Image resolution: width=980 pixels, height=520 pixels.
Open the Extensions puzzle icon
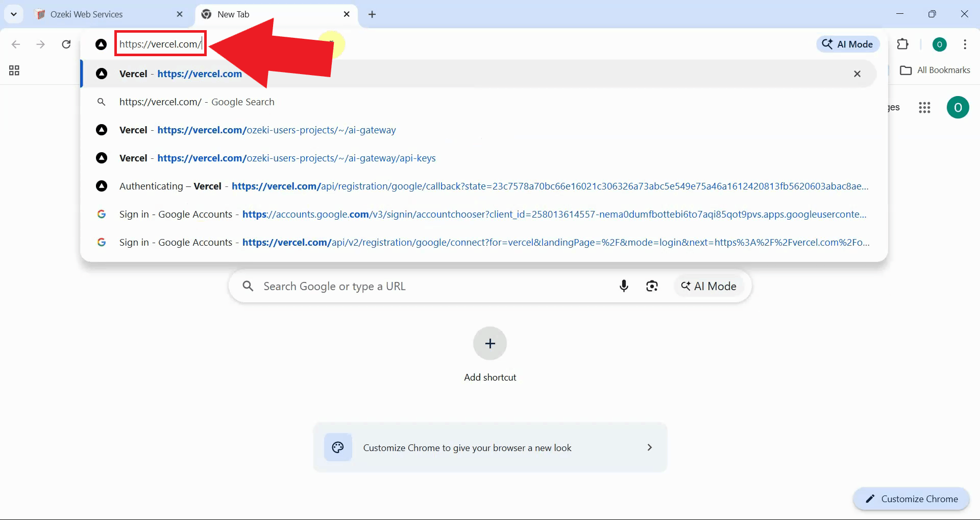point(902,44)
